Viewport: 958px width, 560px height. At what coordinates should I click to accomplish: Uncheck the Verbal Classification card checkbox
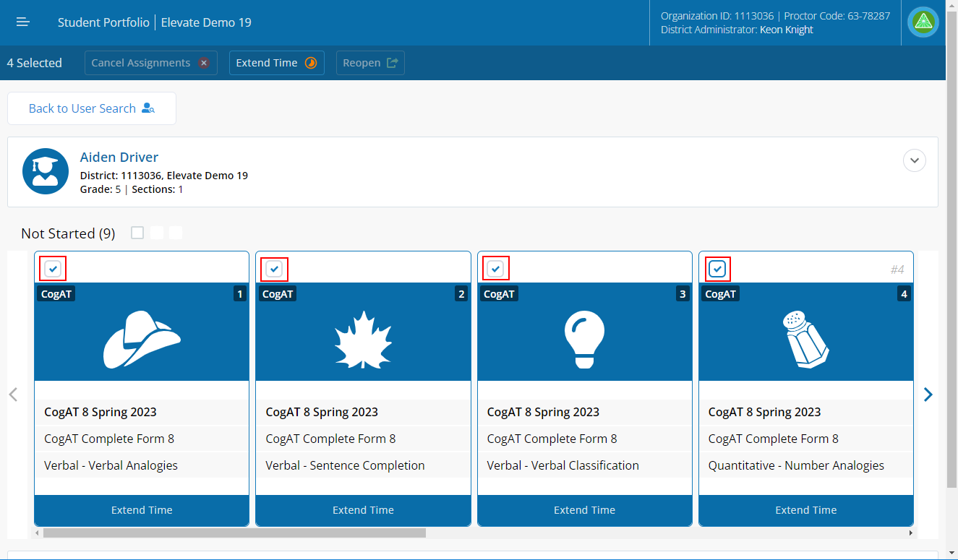pos(495,269)
